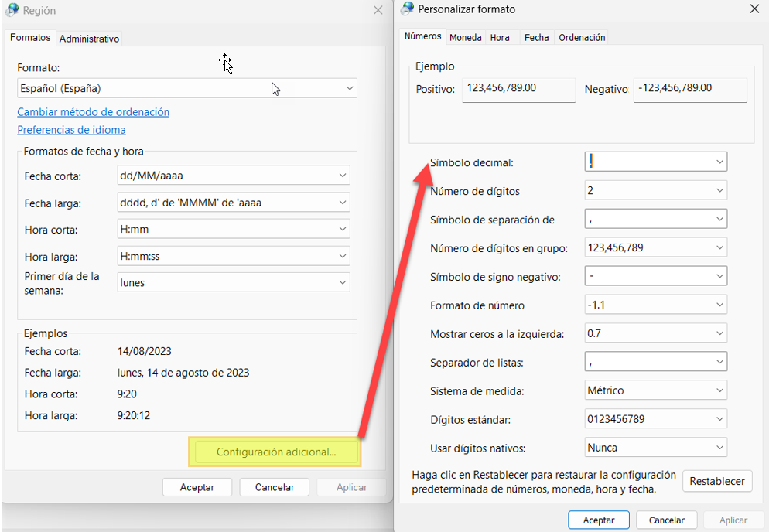769x532 pixels.
Task: Click Aceptar in Personalizar formato dialog
Action: 598,520
